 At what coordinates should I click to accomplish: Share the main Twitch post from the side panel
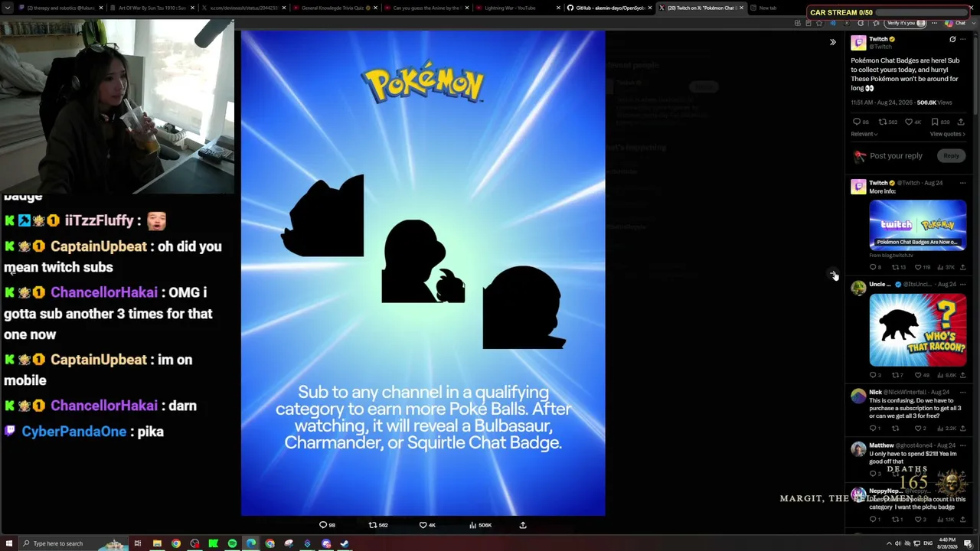pyautogui.click(x=961, y=122)
